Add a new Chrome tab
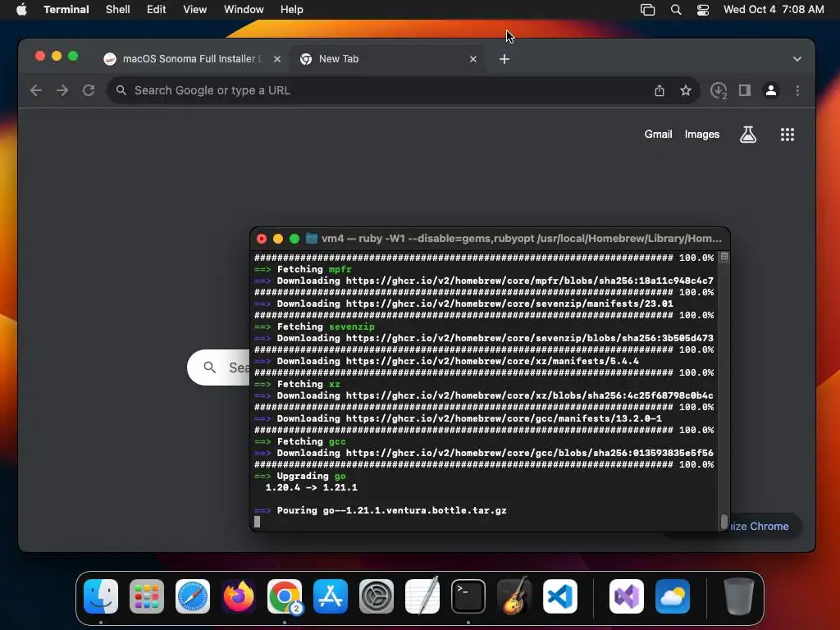This screenshot has height=630, width=840. pos(504,59)
